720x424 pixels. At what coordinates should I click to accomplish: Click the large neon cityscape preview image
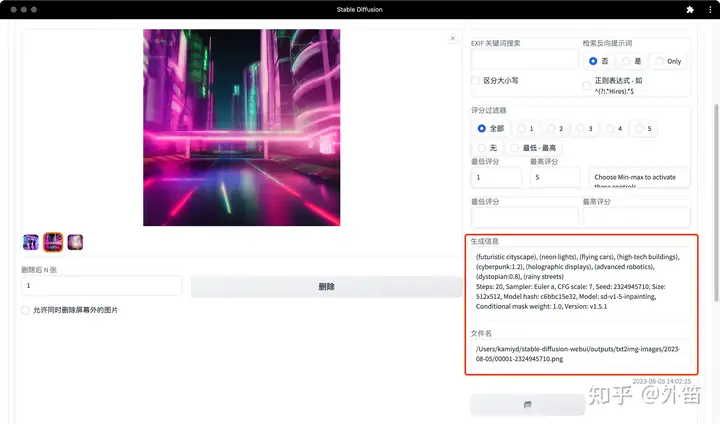(x=242, y=128)
